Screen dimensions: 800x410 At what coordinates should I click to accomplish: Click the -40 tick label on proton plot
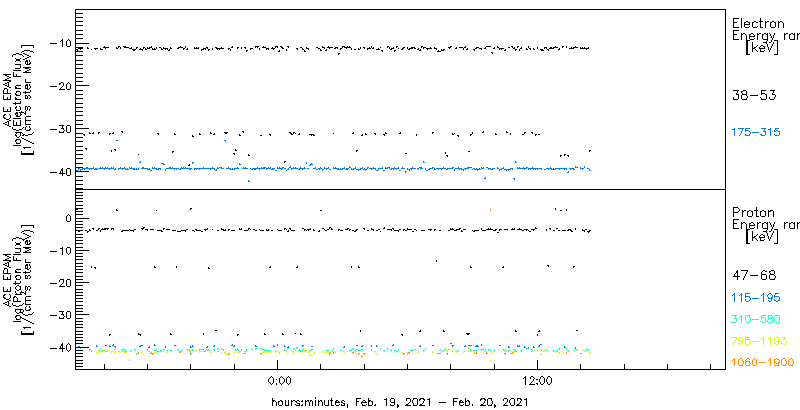click(x=61, y=347)
